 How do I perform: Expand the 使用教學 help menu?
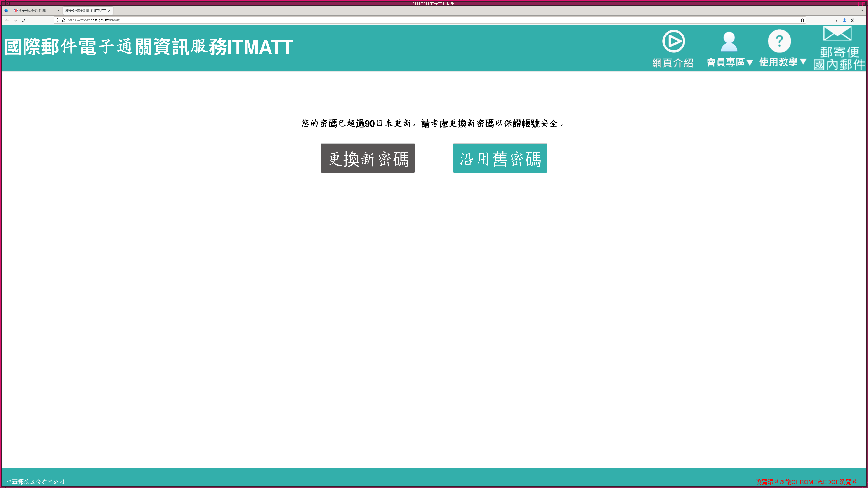[x=782, y=62]
